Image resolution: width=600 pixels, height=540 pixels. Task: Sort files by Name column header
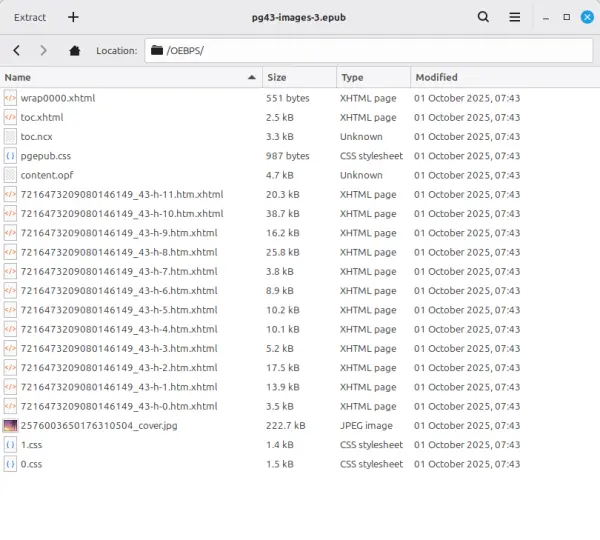[x=130, y=77]
